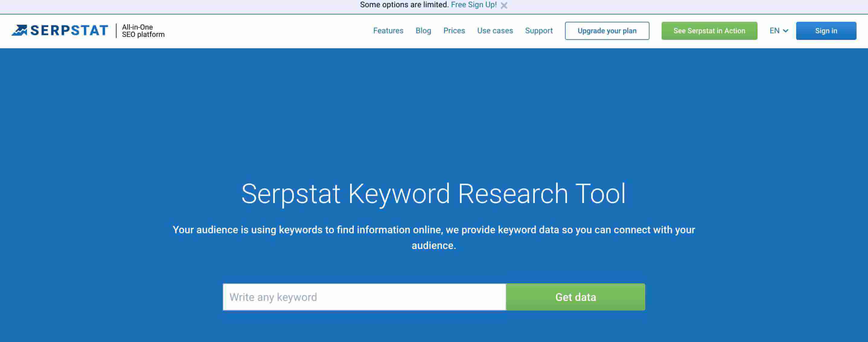Image resolution: width=868 pixels, height=342 pixels.
Task: Click the SERPSTAT wordmark text
Action: (69, 30)
